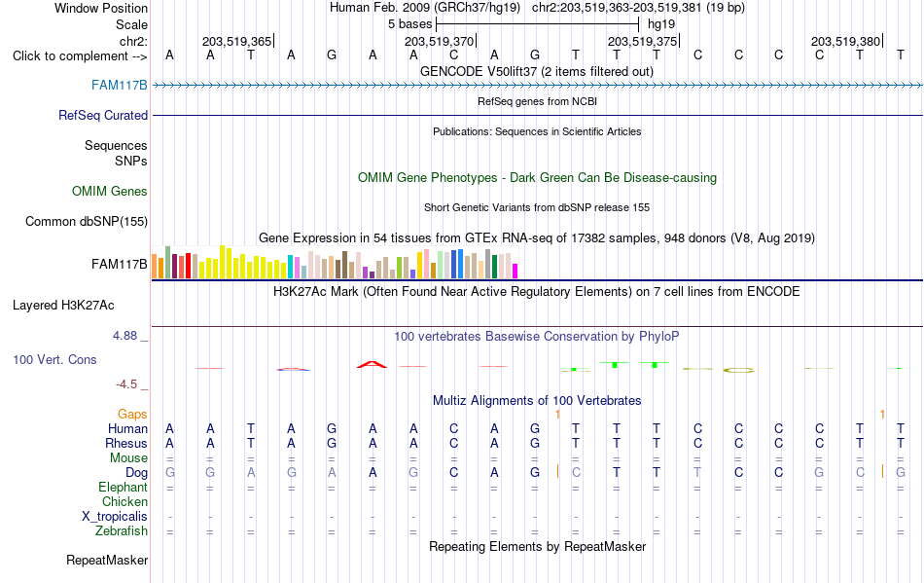Click the chr2: base position label
The image size is (924, 583).
(x=133, y=41)
